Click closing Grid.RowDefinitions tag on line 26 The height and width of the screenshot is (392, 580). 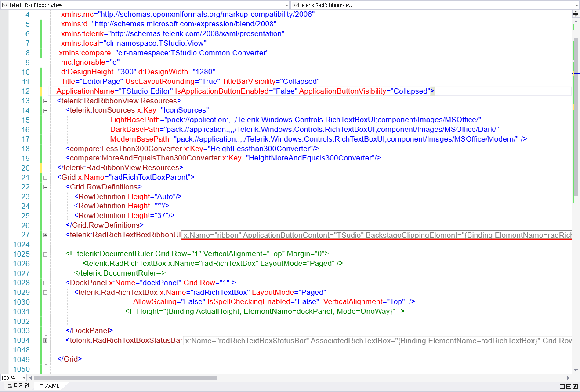tap(105, 225)
